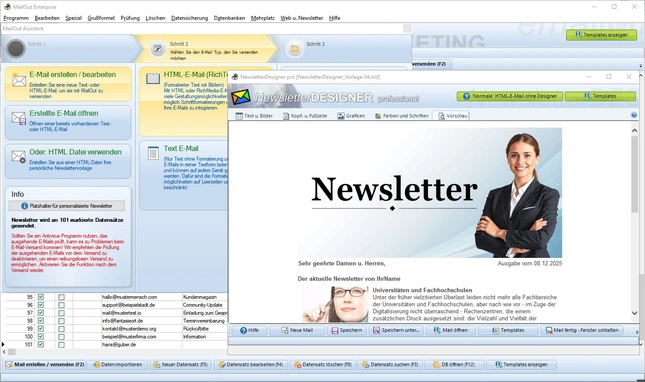Click the info icon on Platzhalter button

(25, 206)
